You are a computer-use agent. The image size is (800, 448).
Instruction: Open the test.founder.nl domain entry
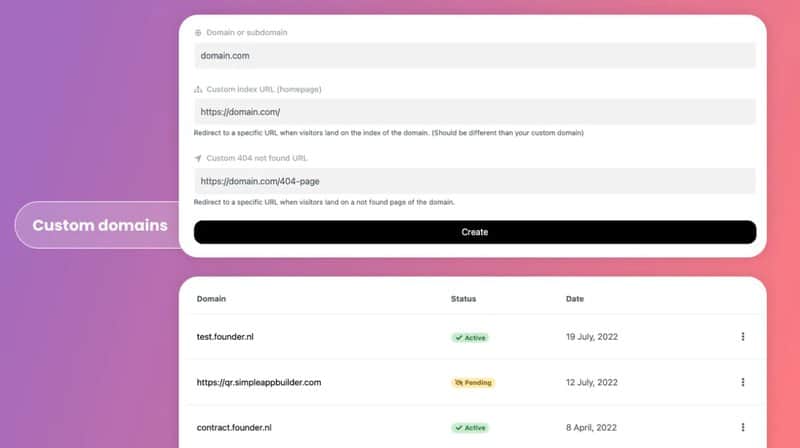(225, 337)
